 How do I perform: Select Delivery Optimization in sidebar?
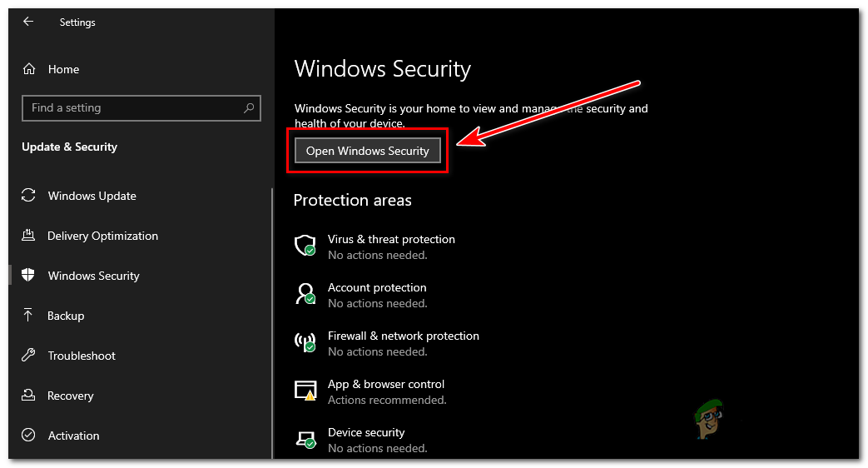pos(102,236)
